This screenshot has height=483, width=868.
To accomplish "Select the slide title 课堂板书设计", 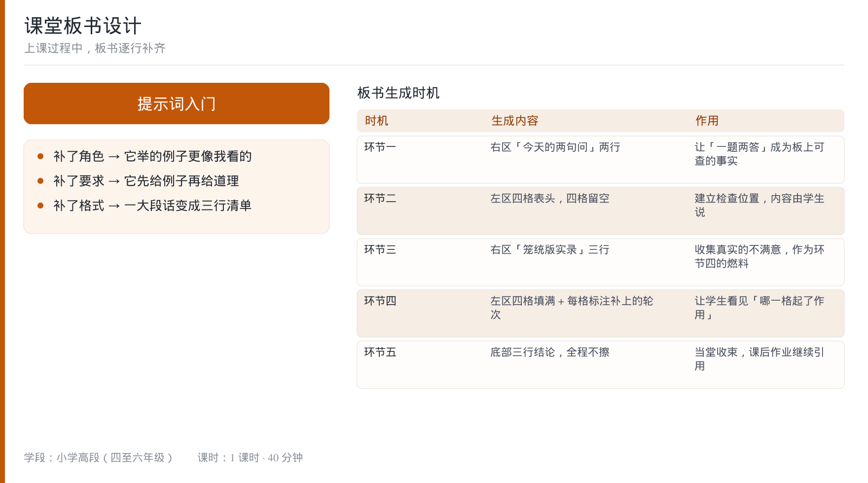I will point(83,26).
